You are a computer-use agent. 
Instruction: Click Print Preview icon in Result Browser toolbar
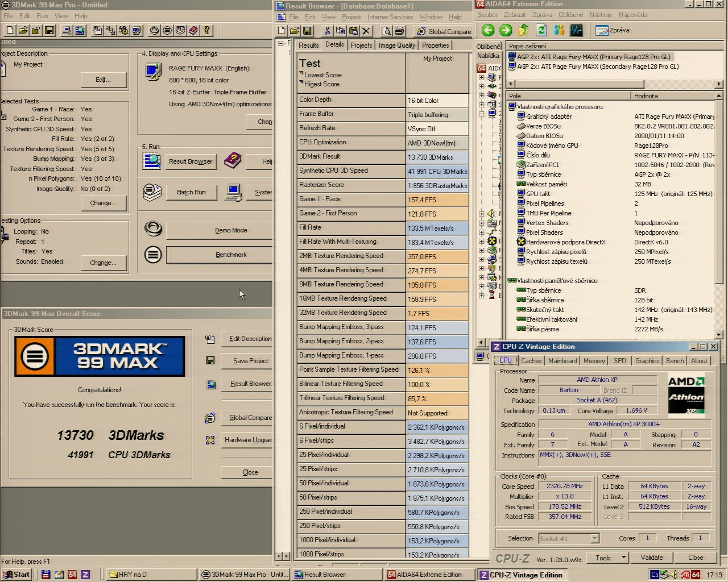click(x=387, y=31)
